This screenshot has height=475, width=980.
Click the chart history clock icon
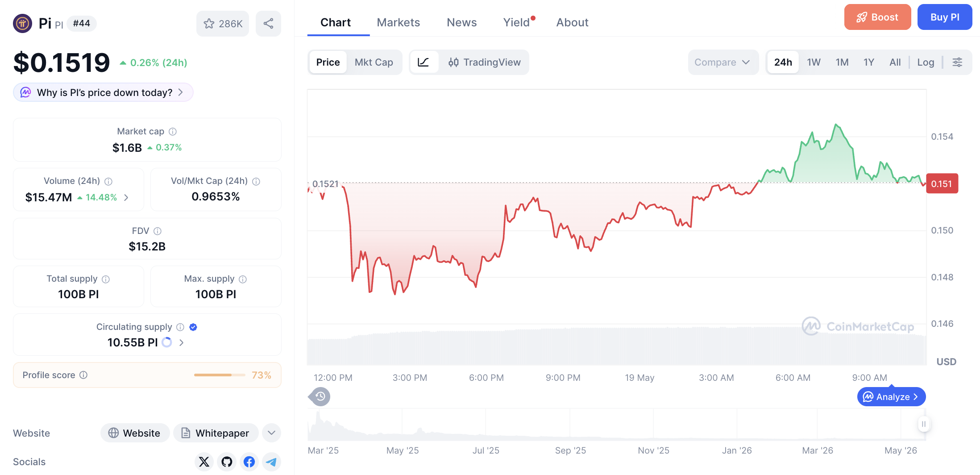click(x=320, y=396)
